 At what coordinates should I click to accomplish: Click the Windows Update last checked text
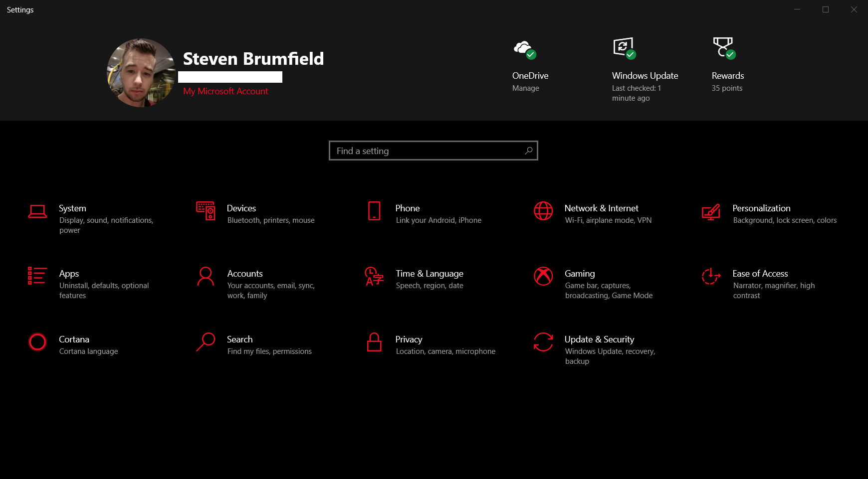coord(637,93)
